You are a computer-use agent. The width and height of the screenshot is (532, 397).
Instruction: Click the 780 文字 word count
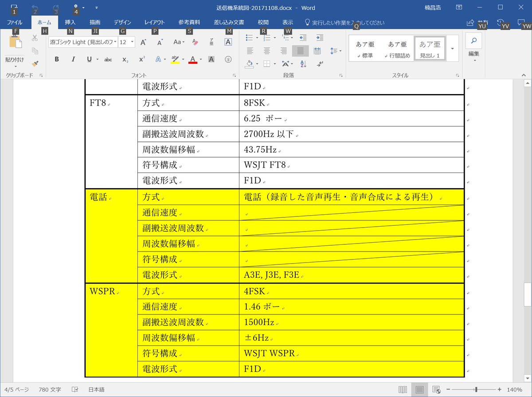tap(50, 389)
